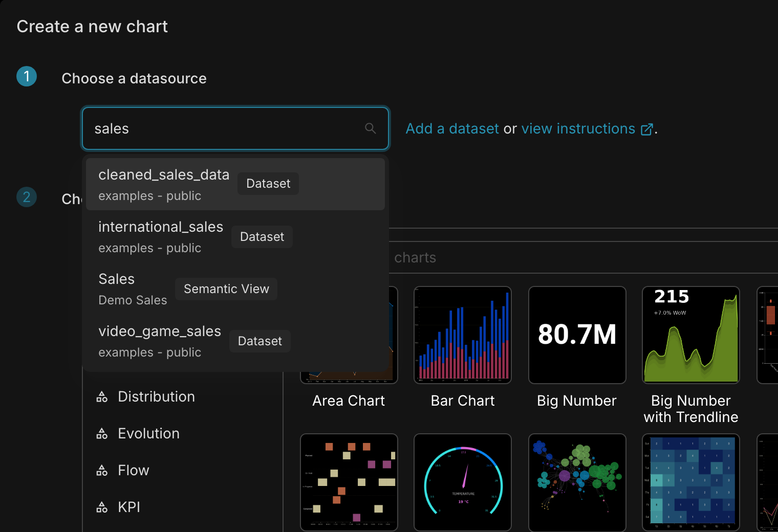Click the Flow category icon

pyautogui.click(x=102, y=471)
